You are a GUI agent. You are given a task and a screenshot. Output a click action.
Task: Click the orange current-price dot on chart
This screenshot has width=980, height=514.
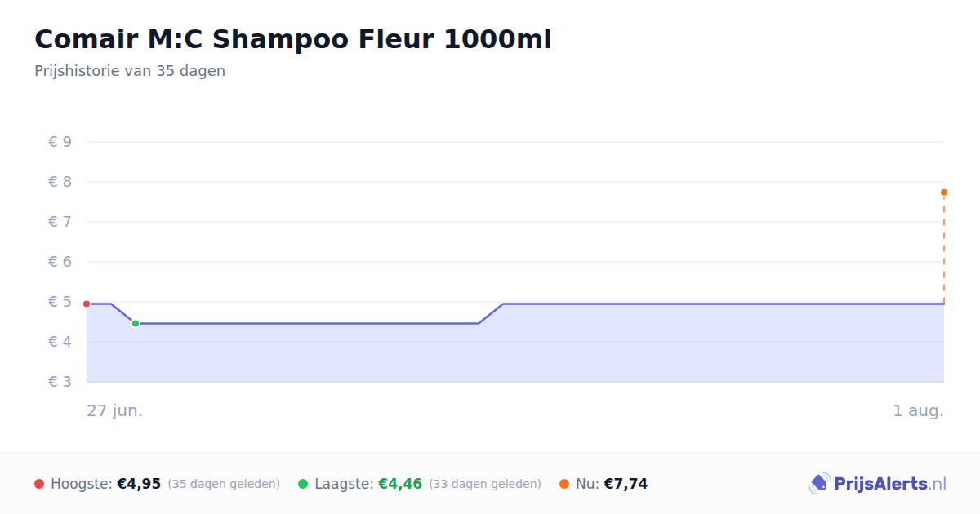944,193
